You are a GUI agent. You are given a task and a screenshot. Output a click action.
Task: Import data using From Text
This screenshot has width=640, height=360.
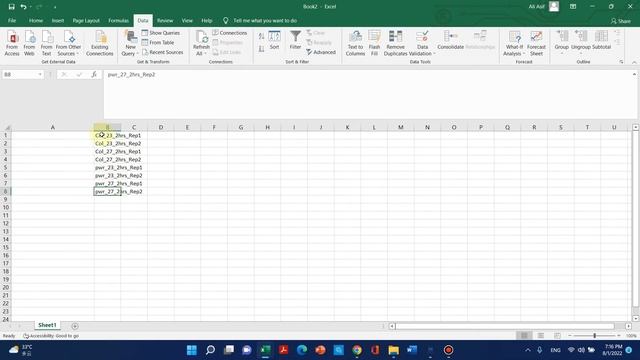tap(47, 43)
